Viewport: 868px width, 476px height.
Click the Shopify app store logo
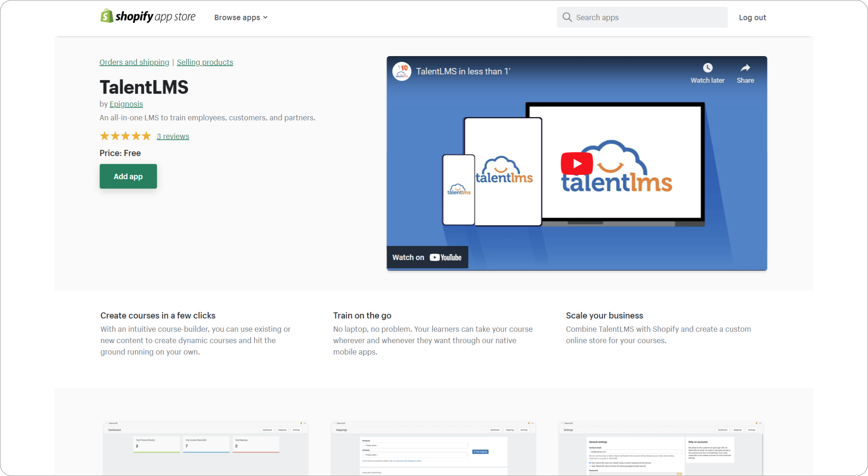(147, 16)
